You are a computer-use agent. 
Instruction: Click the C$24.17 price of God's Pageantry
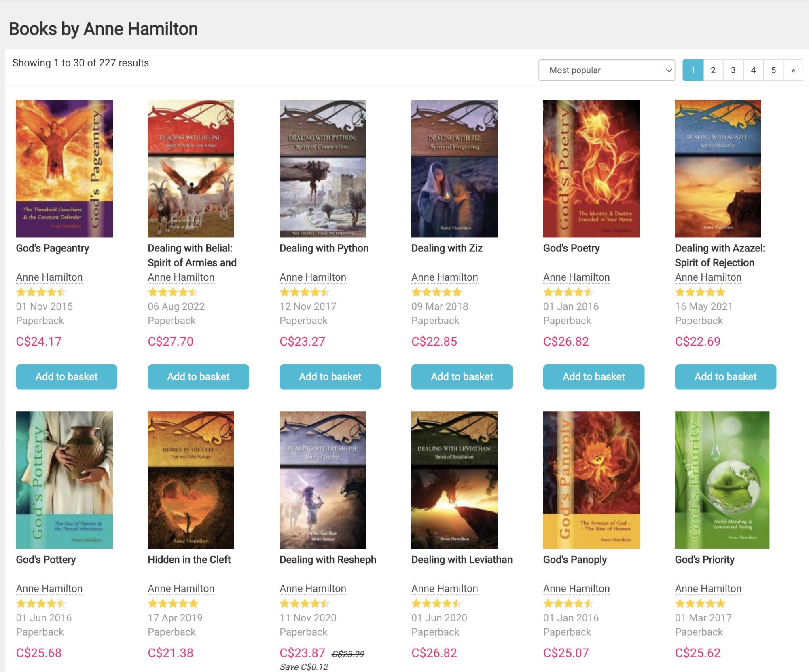click(39, 342)
